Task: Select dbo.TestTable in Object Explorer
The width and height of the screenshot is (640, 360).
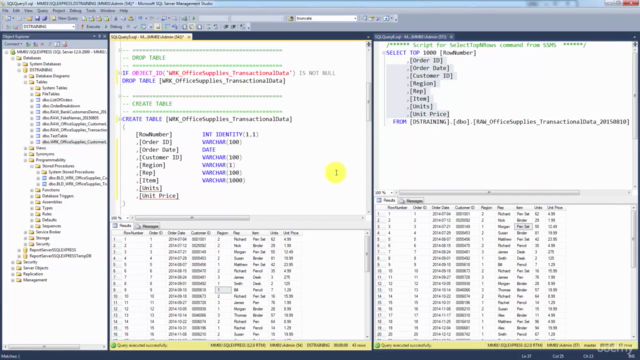Action: click(55, 136)
